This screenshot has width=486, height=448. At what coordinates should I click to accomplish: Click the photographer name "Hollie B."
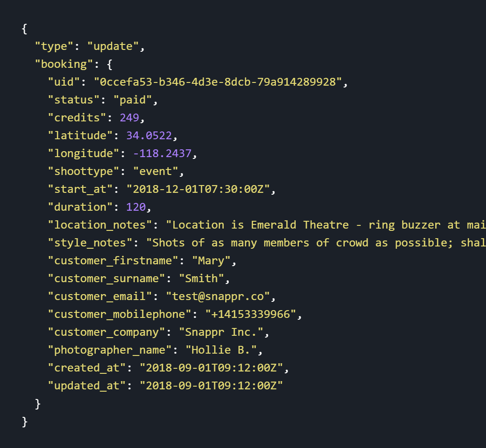coord(221,350)
